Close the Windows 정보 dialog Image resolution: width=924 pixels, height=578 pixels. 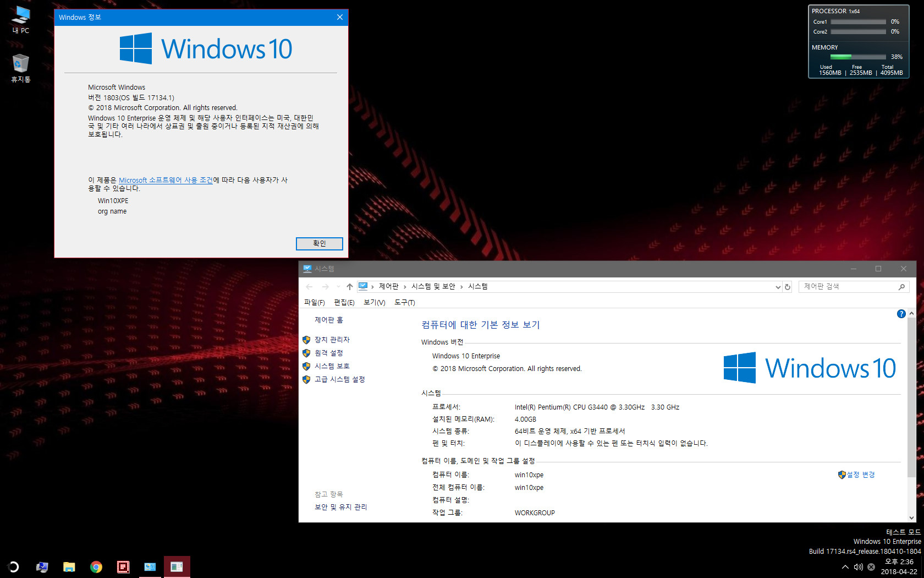click(340, 17)
